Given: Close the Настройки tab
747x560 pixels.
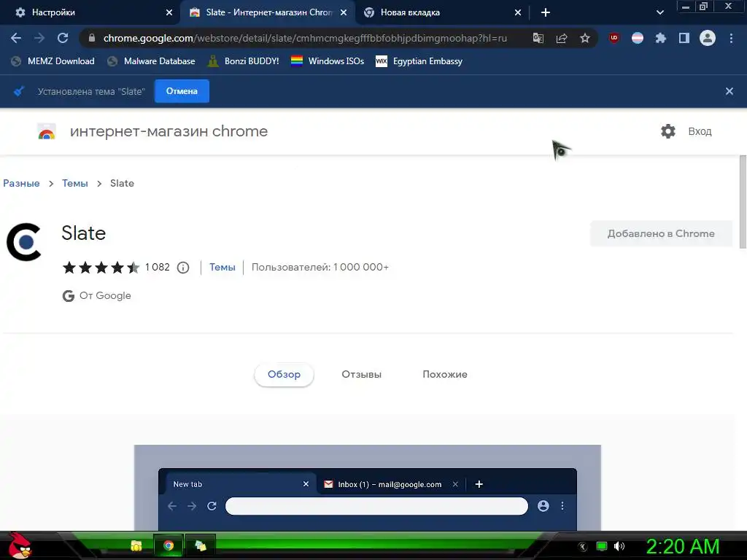Looking at the screenshot, I should [x=169, y=12].
